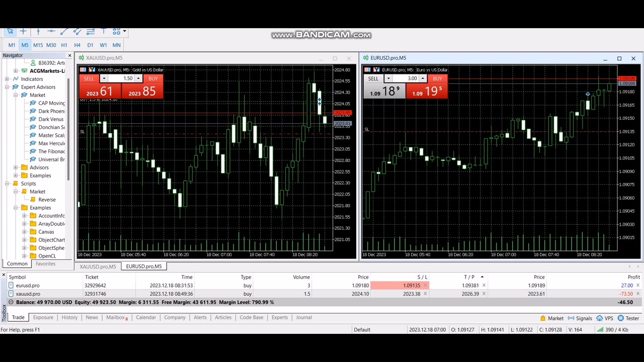Click the connection status bars 390/4 Kb

tap(612, 330)
